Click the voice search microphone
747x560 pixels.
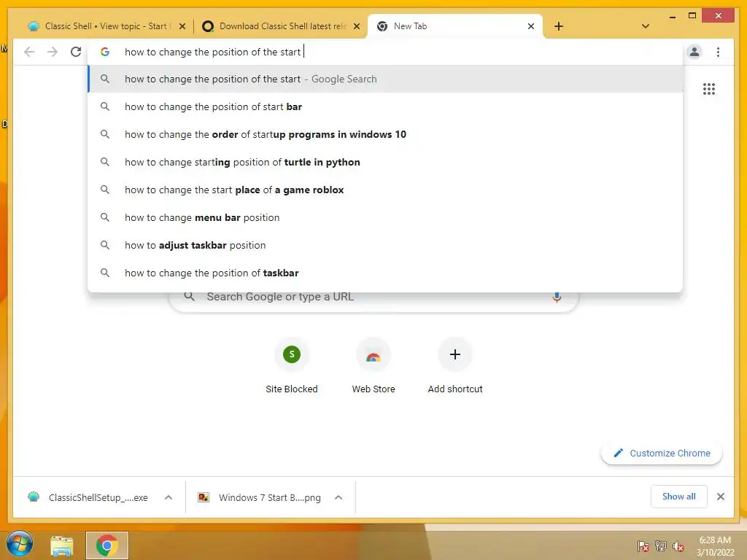tap(557, 297)
